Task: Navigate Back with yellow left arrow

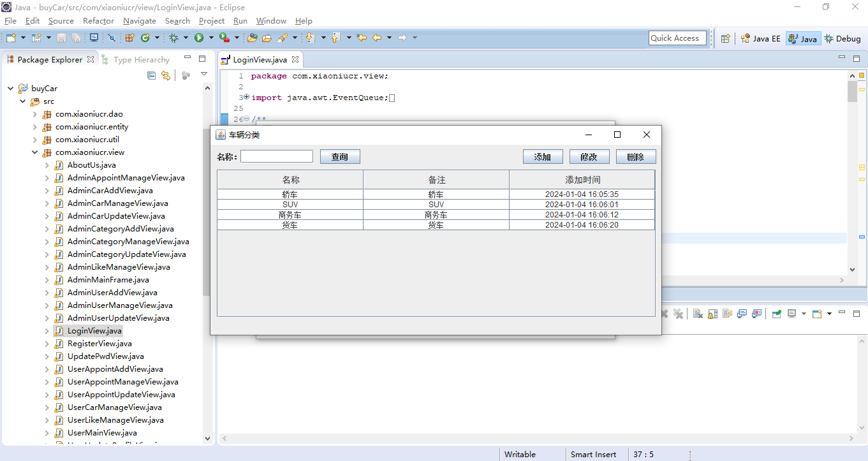Action: (377, 38)
